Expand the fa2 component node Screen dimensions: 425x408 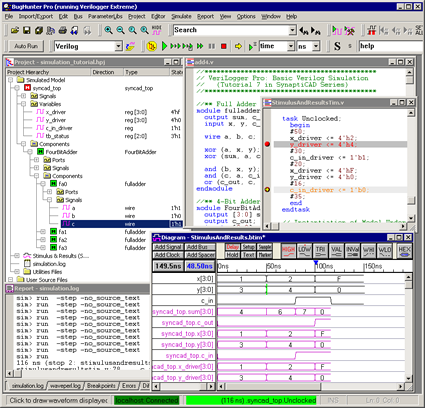(x=43, y=240)
